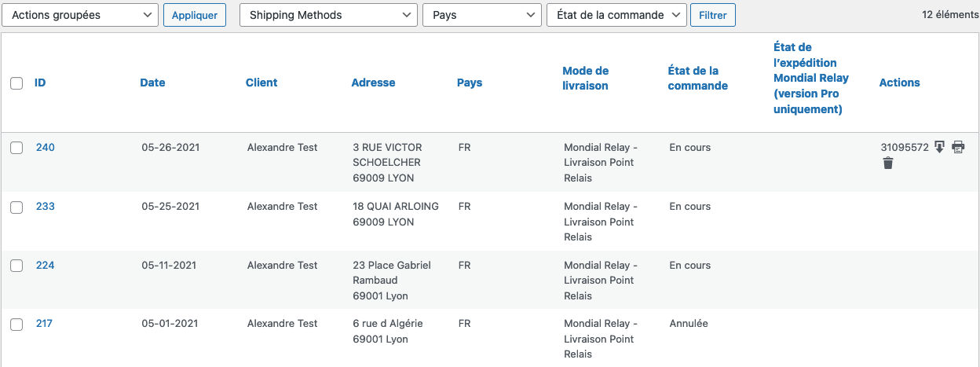Open order 233 link
The height and width of the screenshot is (367, 980).
[x=46, y=206]
